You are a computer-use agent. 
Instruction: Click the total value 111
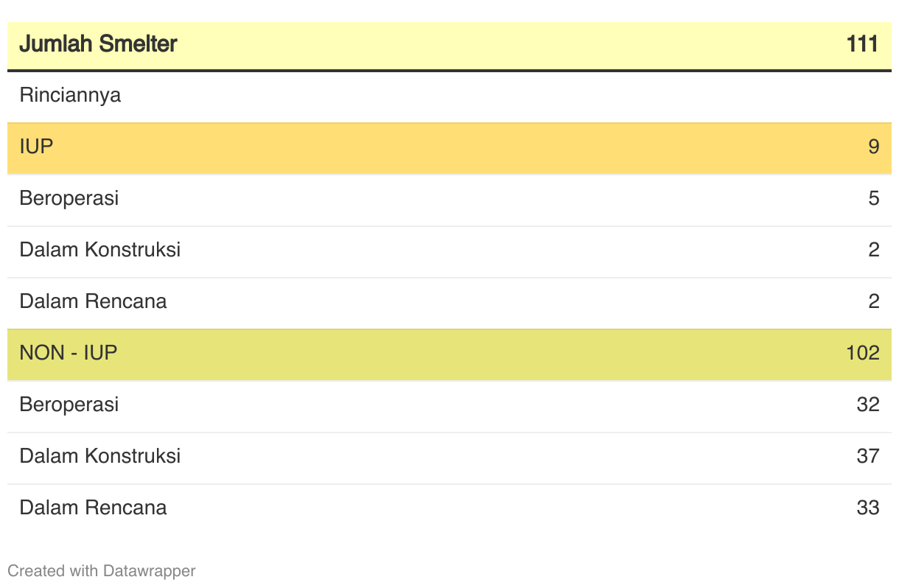click(x=862, y=44)
